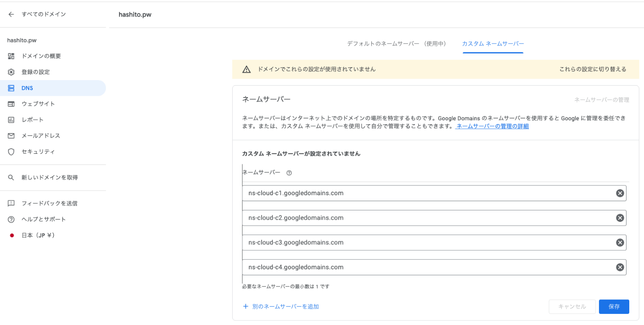Click the ns-cloud-c4.googledomains.com input field

pyautogui.click(x=434, y=267)
